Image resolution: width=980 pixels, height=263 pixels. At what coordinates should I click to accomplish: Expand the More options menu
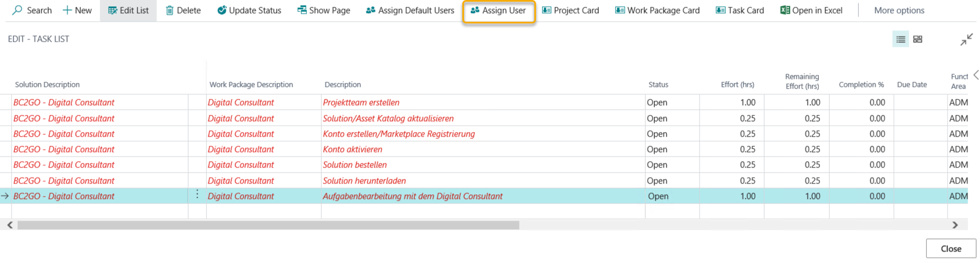(899, 10)
